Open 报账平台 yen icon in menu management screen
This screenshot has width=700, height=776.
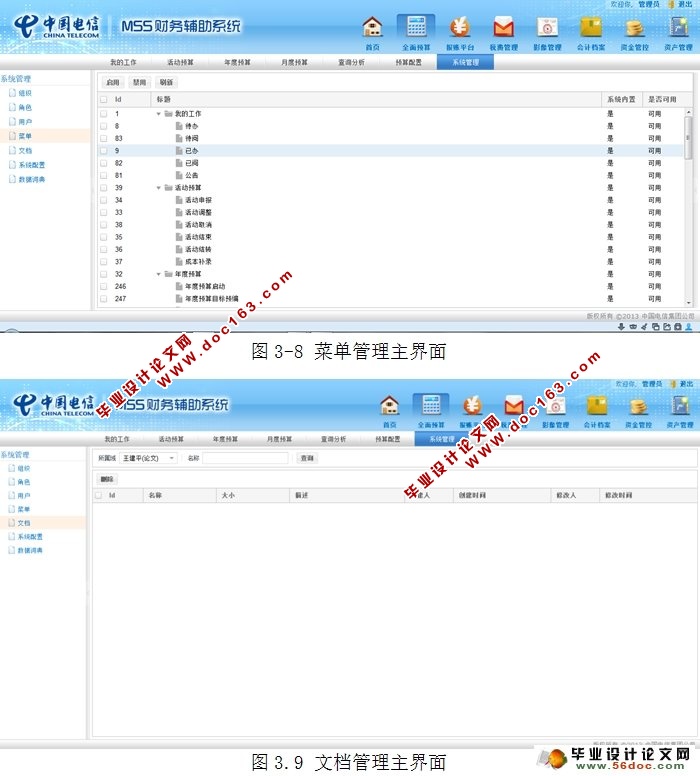point(460,27)
